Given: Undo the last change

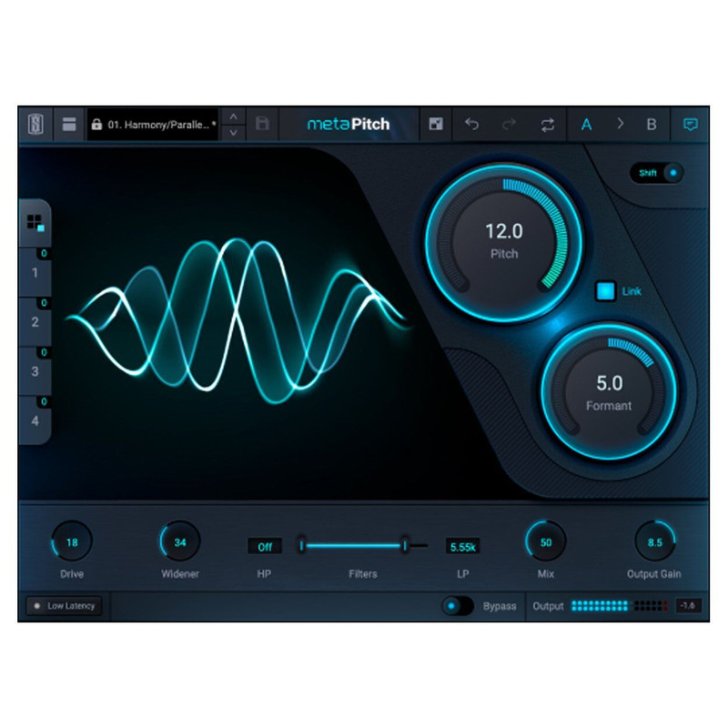Looking at the screenshot, I should 471,124.
